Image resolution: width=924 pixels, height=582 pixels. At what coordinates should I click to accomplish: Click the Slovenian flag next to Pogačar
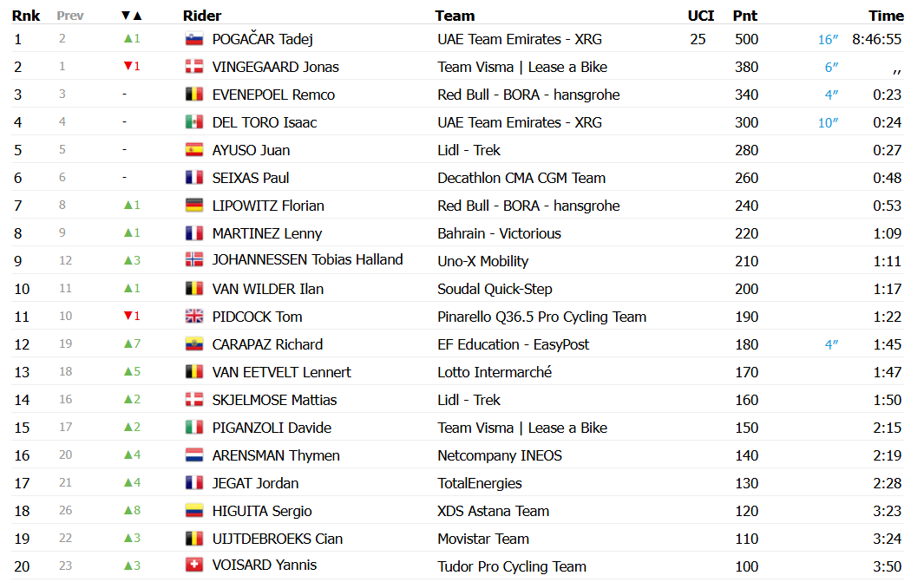coord(193,39)
